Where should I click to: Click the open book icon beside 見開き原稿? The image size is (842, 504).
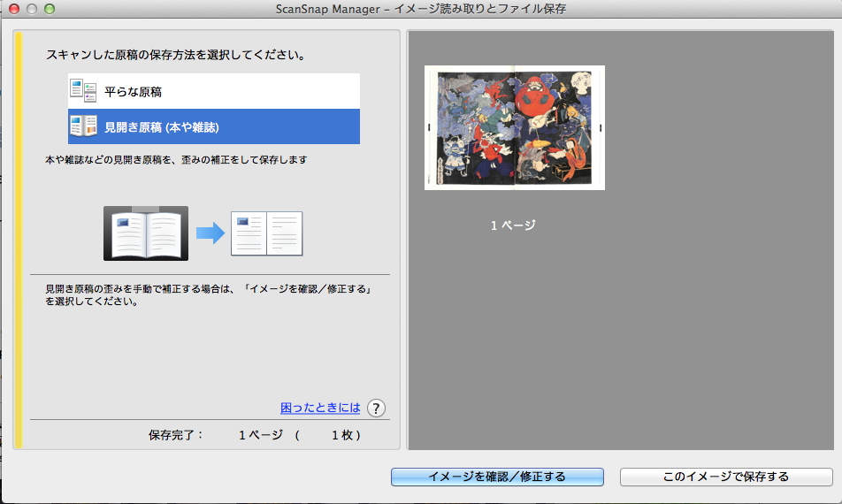click(83, 126)
